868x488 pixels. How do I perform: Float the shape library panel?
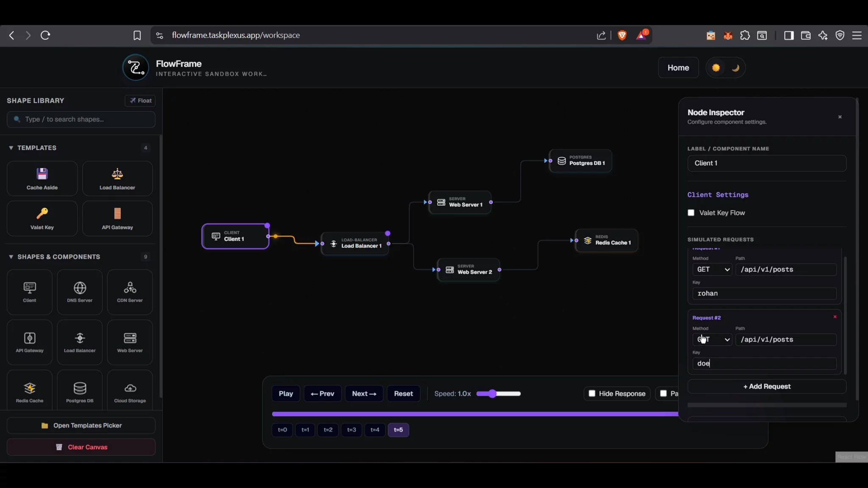(x=140, y=100)
